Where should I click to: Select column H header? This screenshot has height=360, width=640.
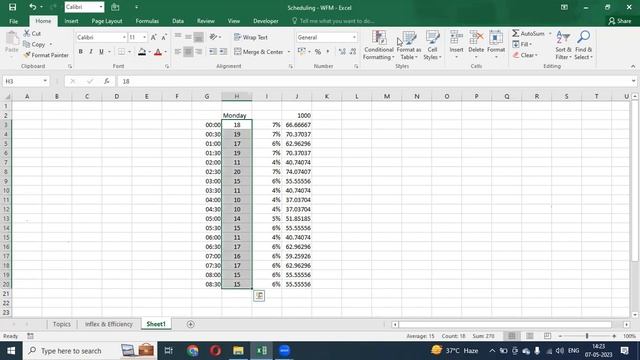click(237, 96)
